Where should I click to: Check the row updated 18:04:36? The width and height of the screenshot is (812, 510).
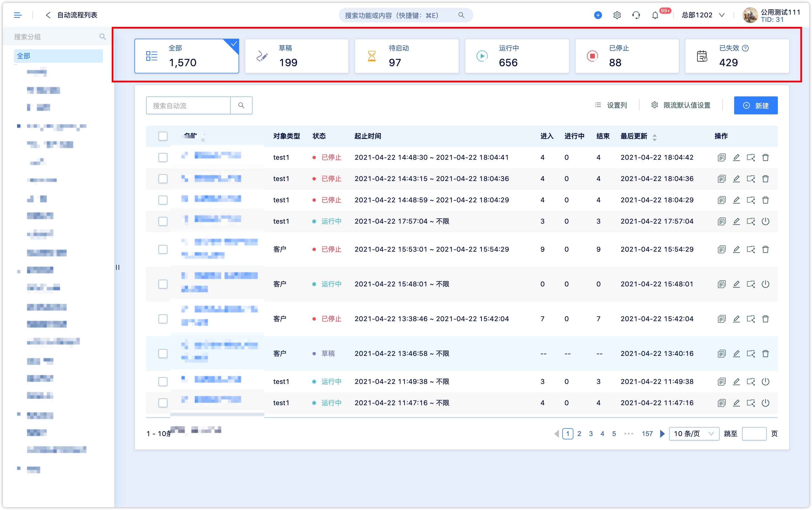pyautogui.click(x=163, y=179)
